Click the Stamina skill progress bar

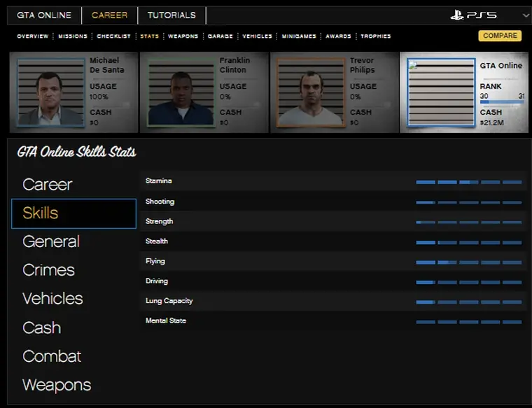point(468,182)
